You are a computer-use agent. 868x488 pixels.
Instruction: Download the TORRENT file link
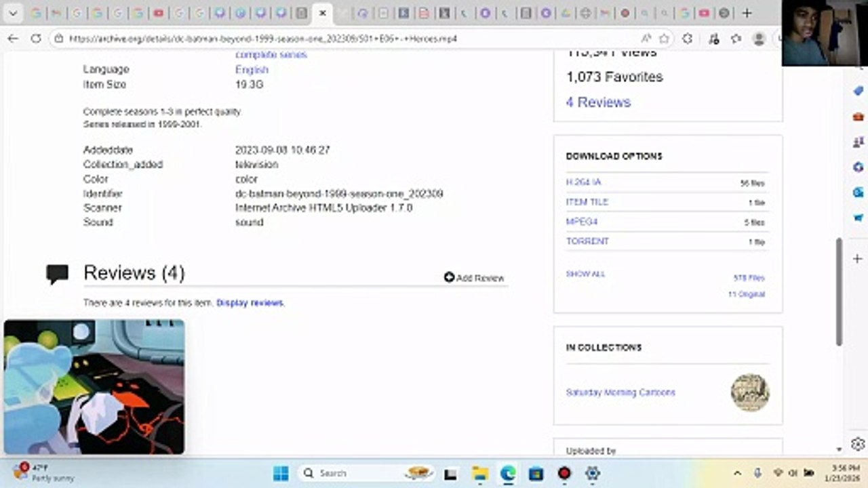pos(587,241)
